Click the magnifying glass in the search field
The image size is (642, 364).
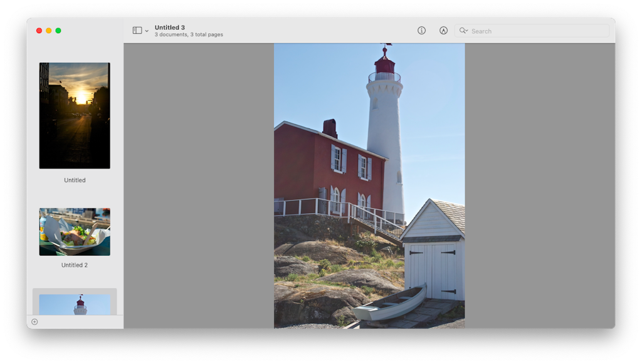pos(463,30)
